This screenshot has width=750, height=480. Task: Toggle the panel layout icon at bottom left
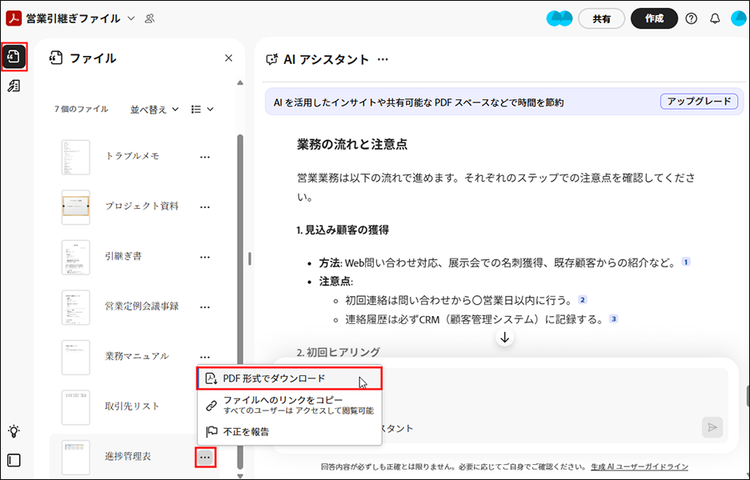pyautogui.click(x=14, y=461)
